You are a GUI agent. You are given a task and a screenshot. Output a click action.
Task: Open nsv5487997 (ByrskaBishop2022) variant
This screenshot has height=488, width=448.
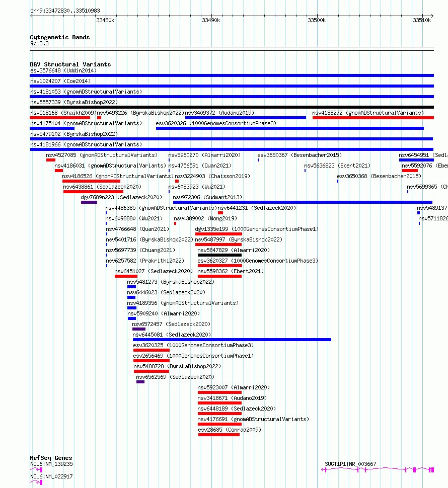pyautogui.click(x=239, y=240)
